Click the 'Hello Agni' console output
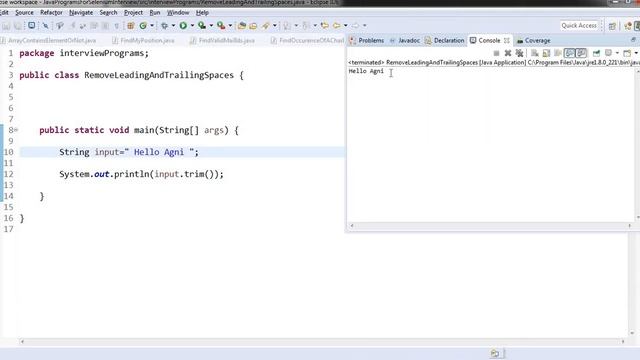 tap(366, 71)
